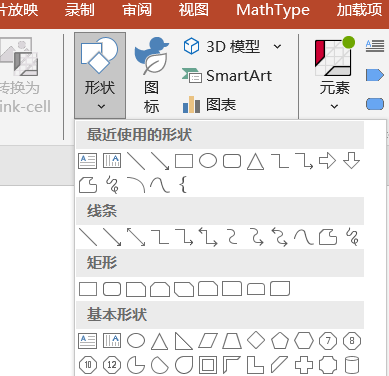Image resolution: width=389 pixels, height=376 pixels.
Task: Select curved double-arrow connector in 线条
Action: click(x=280, y=237)
